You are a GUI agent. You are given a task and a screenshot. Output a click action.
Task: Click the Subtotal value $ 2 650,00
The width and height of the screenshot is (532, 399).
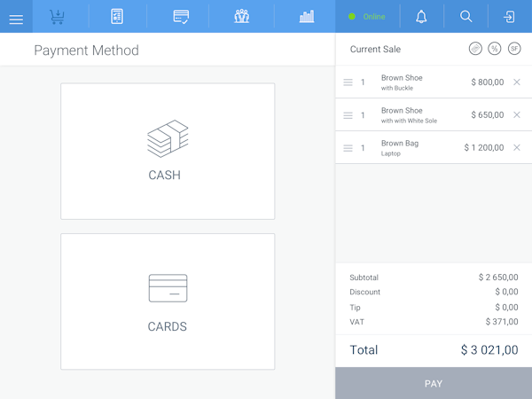498,278
